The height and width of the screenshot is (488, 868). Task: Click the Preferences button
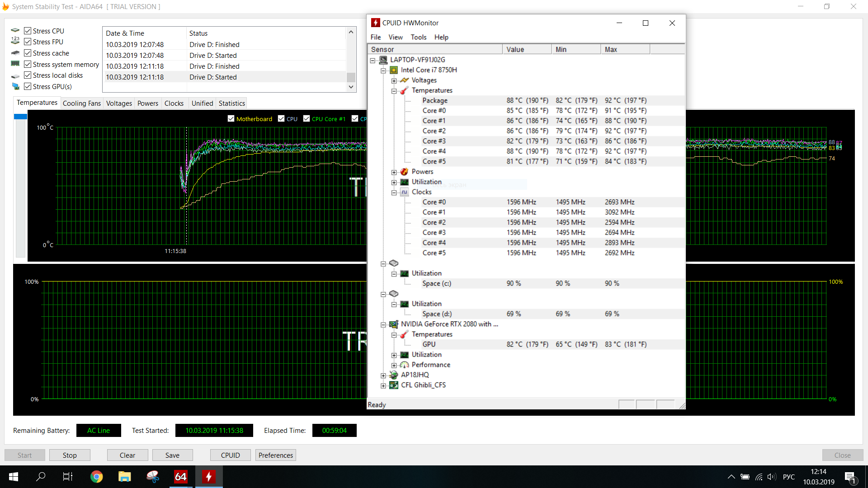[x=276, y=455]
